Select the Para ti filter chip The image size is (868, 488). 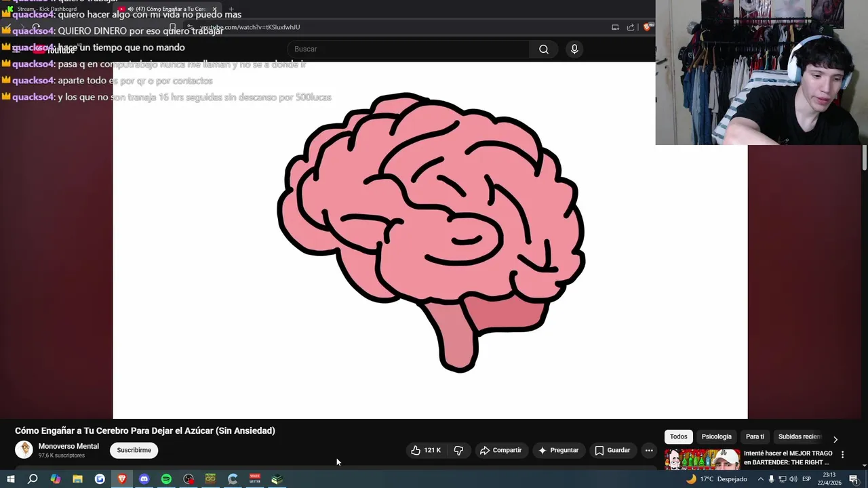(755, 436)
